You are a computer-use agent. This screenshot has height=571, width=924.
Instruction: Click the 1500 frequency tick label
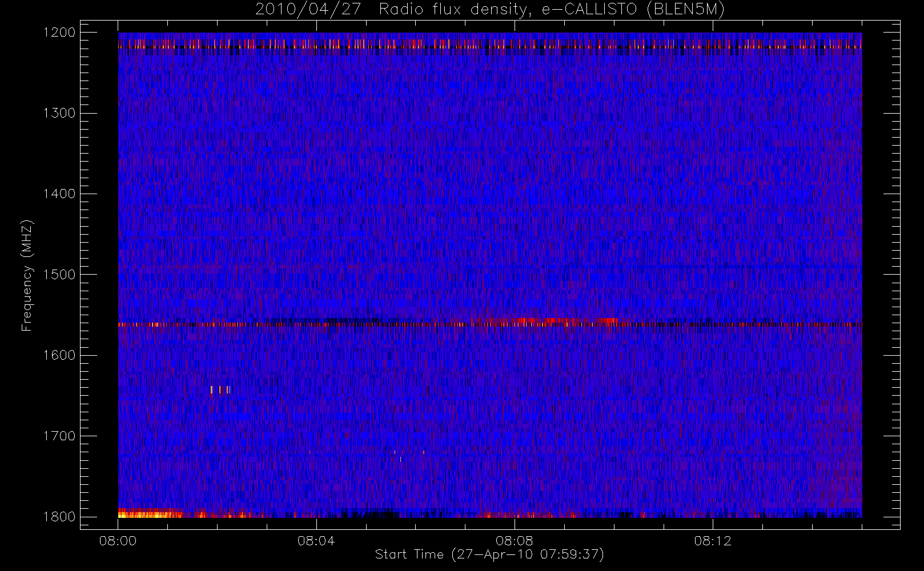coord(59,274)
